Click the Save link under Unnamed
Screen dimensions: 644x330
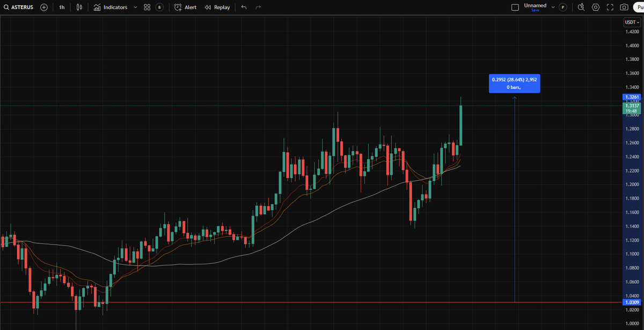pyautogui.click(x=535, y=10)
